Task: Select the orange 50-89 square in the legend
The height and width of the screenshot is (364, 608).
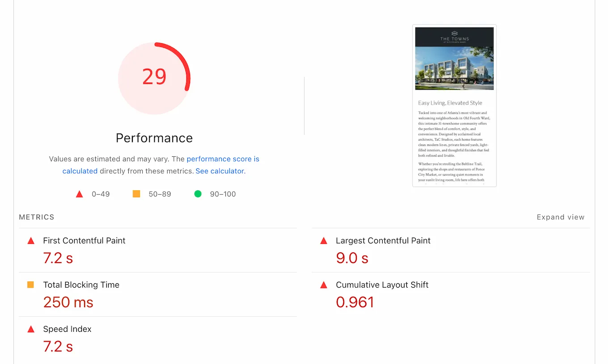Action: [136, 194]
